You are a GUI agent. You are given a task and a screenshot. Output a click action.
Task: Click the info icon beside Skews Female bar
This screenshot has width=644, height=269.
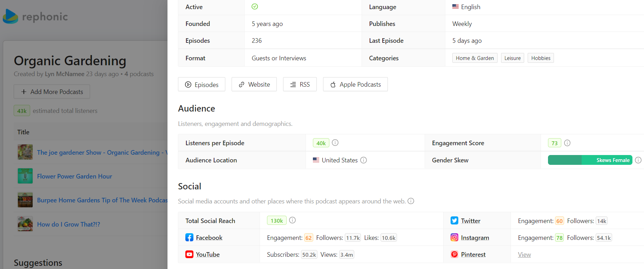coord(638,160)
